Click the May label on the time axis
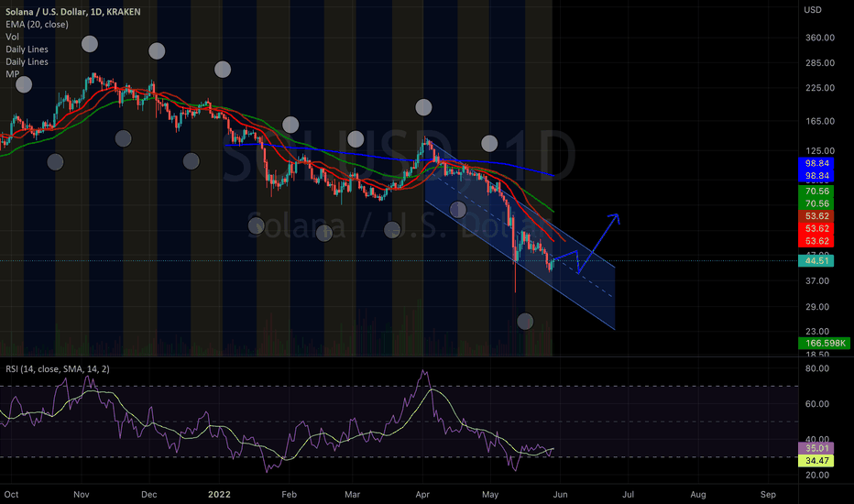 pos(490,494)
